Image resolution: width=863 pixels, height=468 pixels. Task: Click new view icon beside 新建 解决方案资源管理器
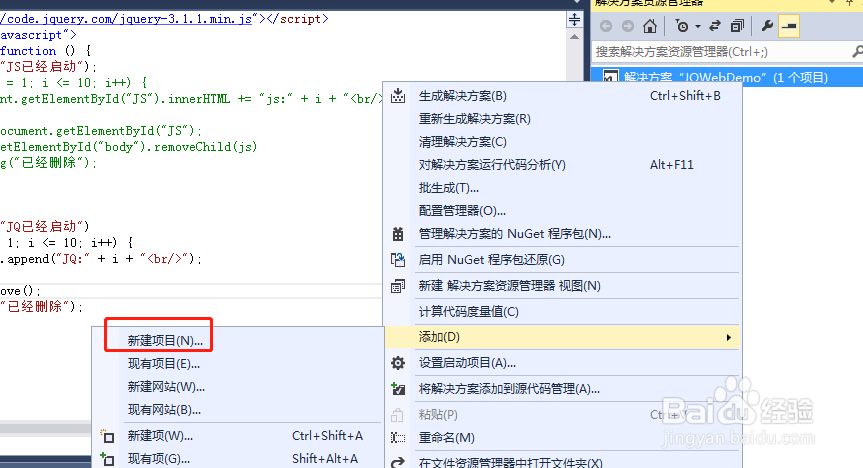pyautogui.click(x=398, y=286)
